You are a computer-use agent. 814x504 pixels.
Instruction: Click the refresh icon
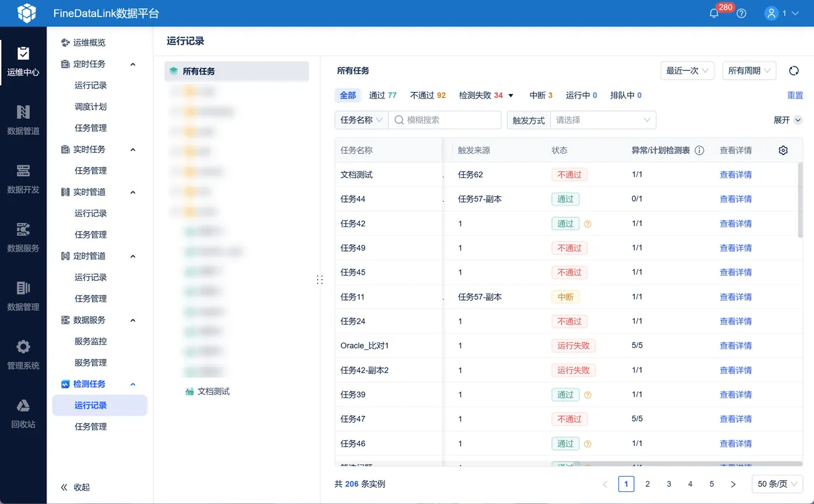click(794, 71)
